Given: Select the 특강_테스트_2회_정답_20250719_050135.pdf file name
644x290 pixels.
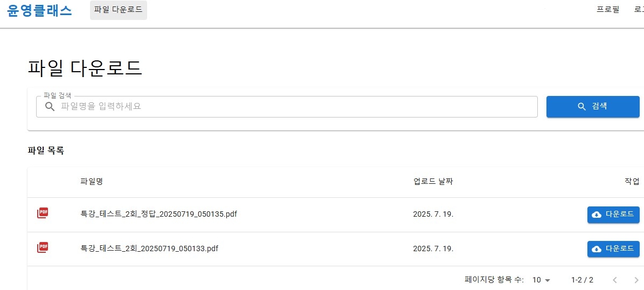Looking at the screenshot, I should click(x=158, y=214).
